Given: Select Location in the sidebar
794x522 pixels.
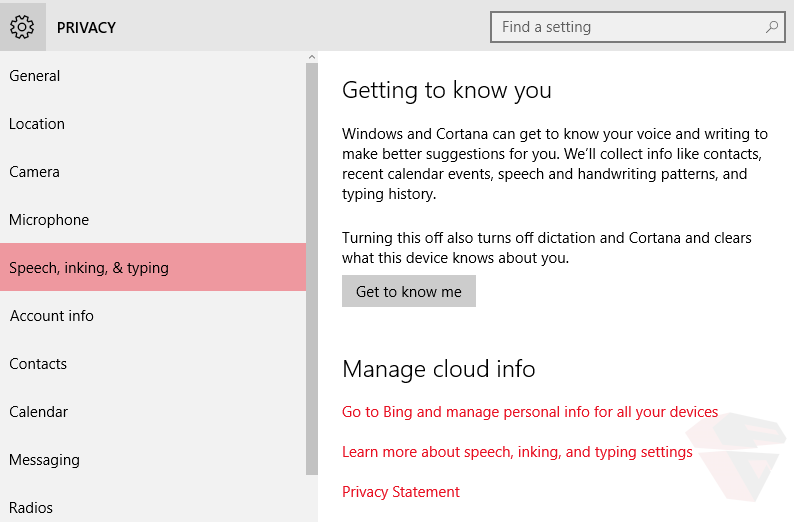Looking at the screenshot, I should (x=37, y=124).
